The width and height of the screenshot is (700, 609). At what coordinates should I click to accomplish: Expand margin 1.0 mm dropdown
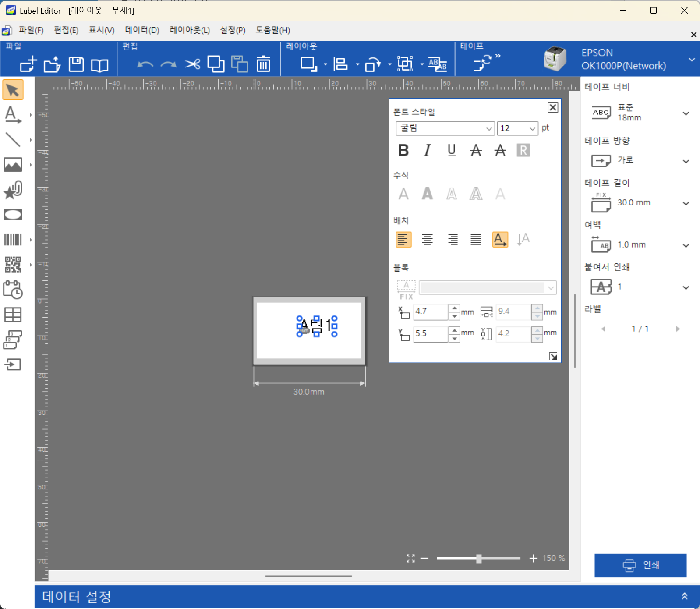click(x=686, y=245)
